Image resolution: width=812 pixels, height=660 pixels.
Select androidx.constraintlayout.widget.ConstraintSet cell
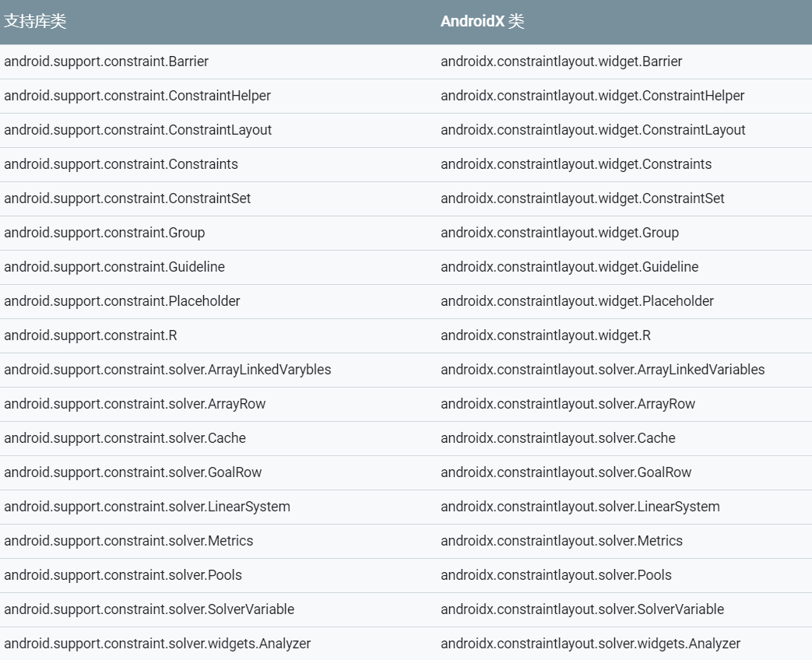(x=582, y=198)
